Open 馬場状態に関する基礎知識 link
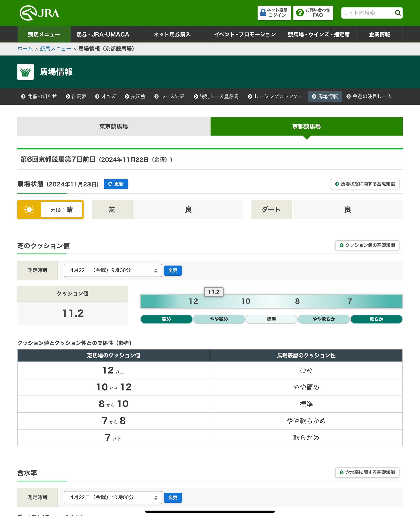 (x=365, y=184)
